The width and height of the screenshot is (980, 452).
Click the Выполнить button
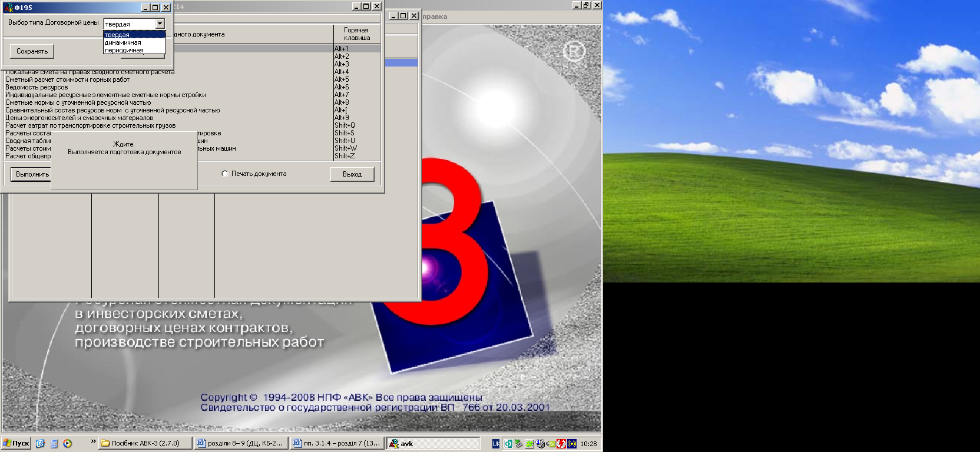point(31,174)
